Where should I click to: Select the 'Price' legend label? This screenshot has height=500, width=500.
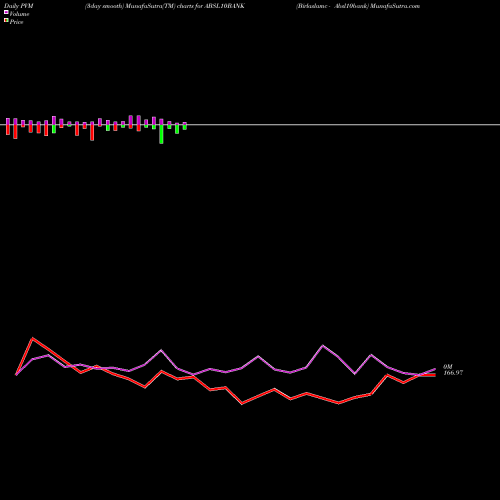point(16,22)
